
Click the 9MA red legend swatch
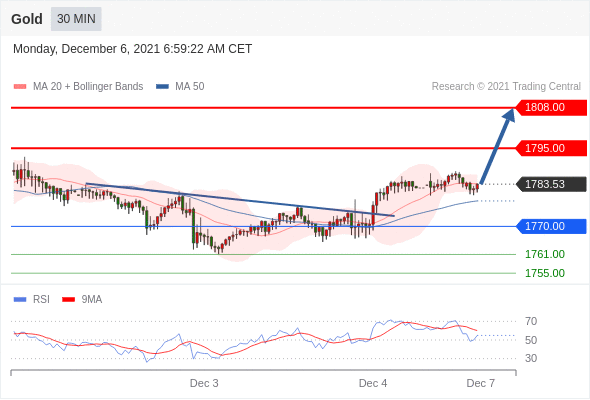click(x=68, y=300)
